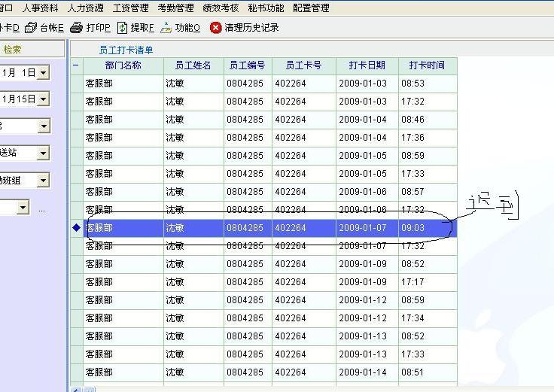Click the 提取 refresh icon
554x392 pixels.
pyautogui.click(x=122, y=28)
